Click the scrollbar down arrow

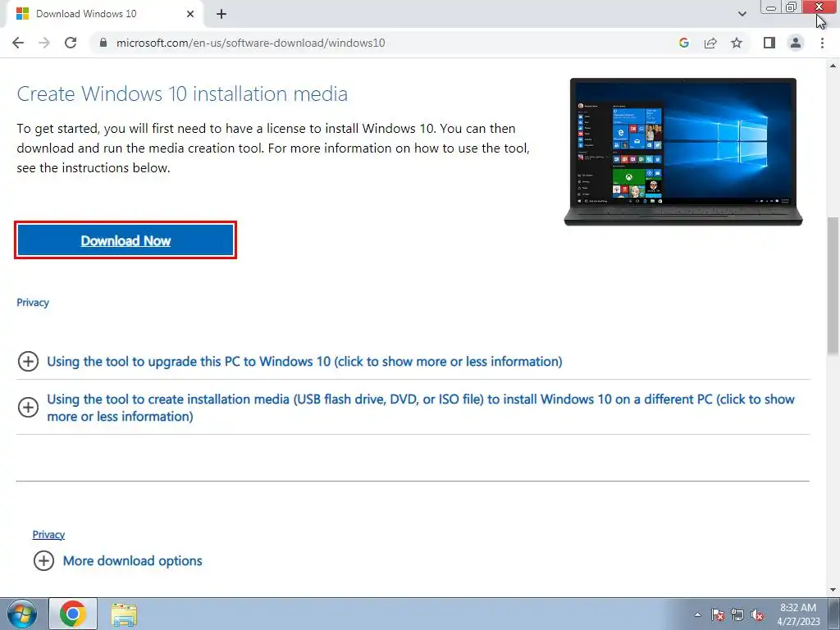click(x=833, y=590)
